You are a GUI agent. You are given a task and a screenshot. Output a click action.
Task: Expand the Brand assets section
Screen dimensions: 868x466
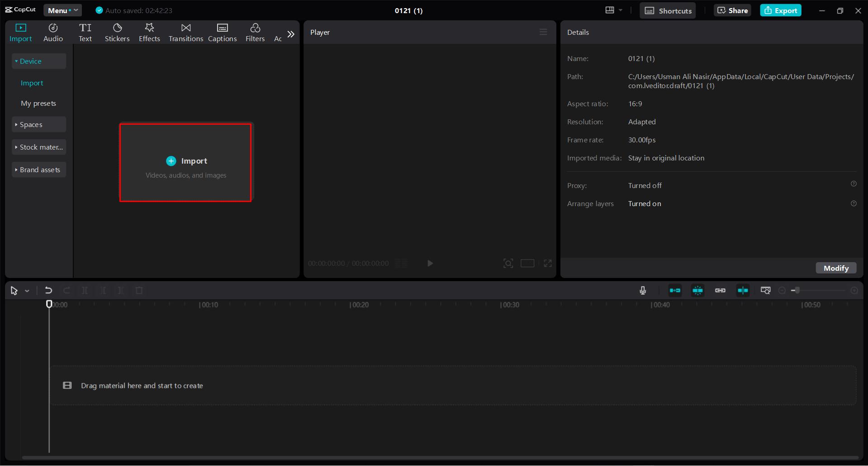coord(39,169)
